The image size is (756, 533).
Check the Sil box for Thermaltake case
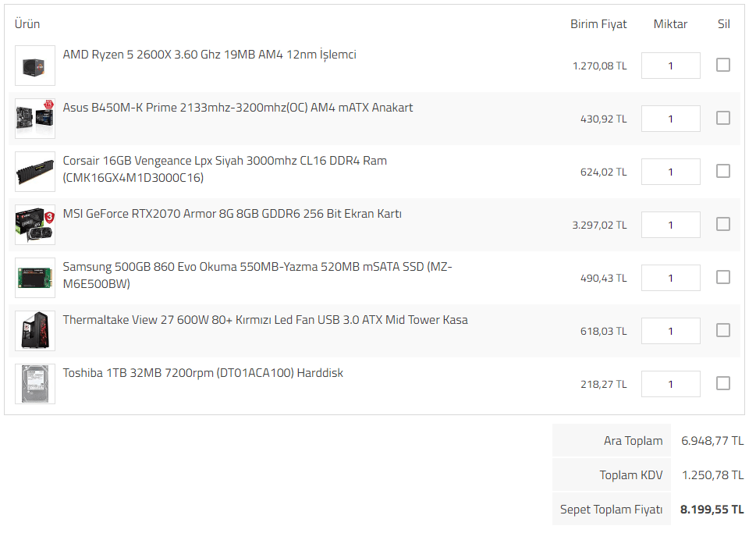(x=723, y=330)
